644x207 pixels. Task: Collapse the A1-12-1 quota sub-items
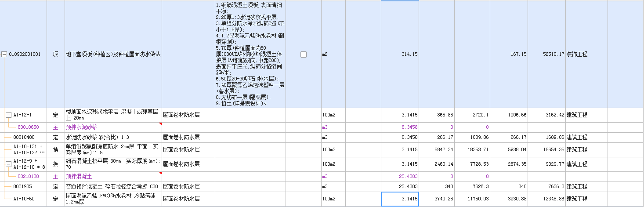(8, 115)
